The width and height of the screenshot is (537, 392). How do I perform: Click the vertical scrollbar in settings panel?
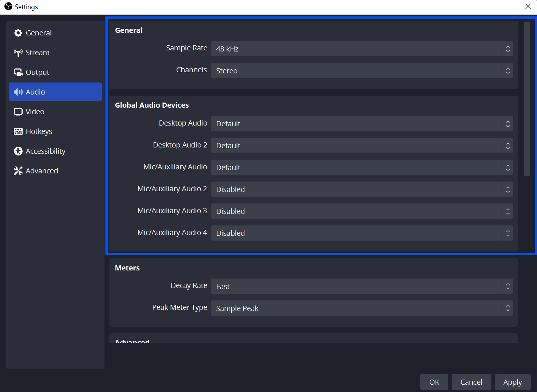pyautogui.click(x=527, y=99)
